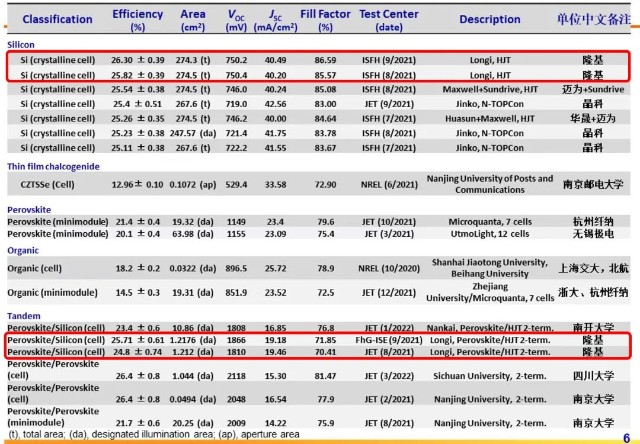The image size is (640, 444).
Task: Click efficiency value 21.7 ± 0.6
Action: click(138, 423)
